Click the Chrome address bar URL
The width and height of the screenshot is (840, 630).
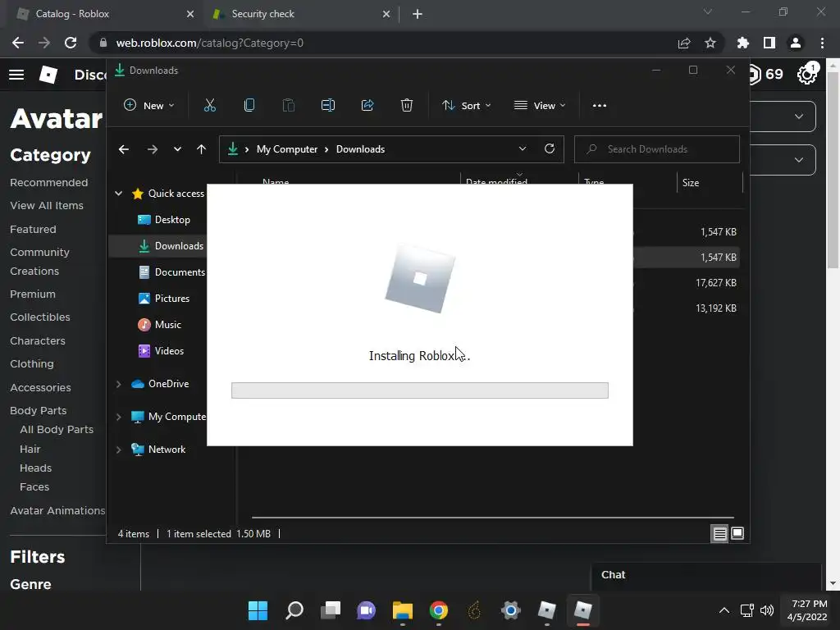click(x=209, y=43)
